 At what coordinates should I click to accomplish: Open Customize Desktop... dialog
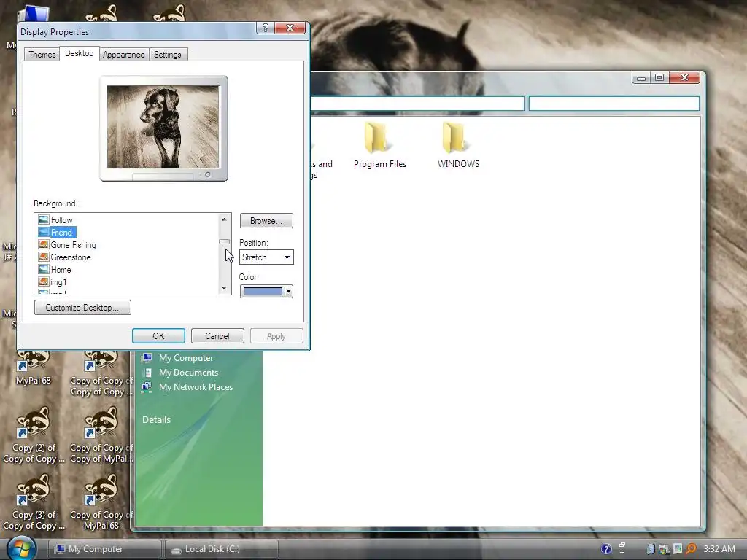pos(82,307)
